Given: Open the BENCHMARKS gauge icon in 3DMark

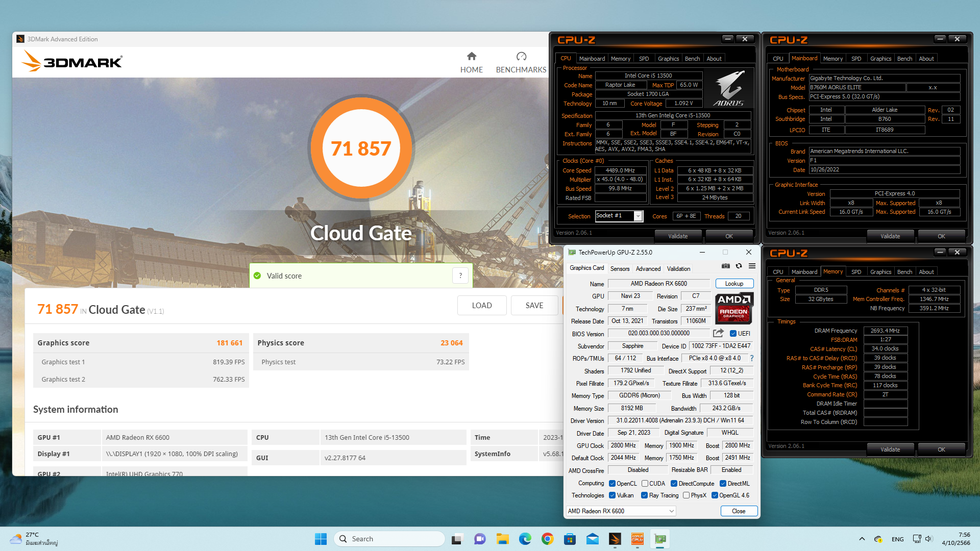Looking at the screenshot, I should click(x=521, y=56).
